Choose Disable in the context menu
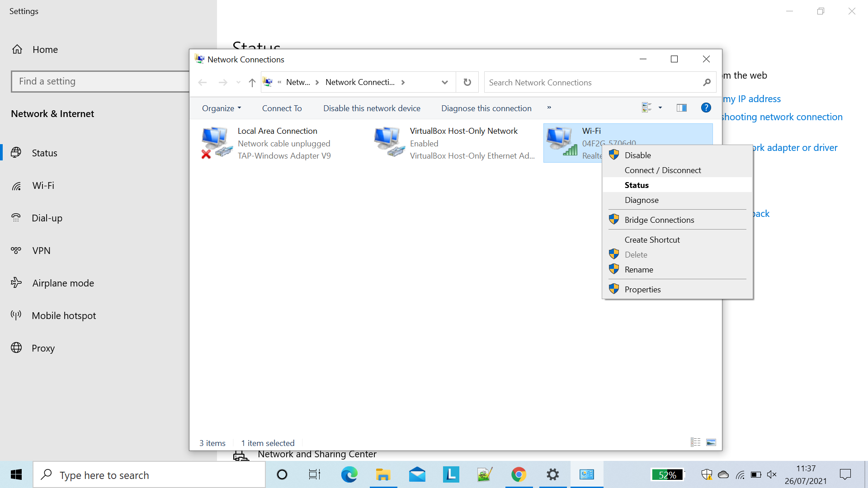 point(637,155)
